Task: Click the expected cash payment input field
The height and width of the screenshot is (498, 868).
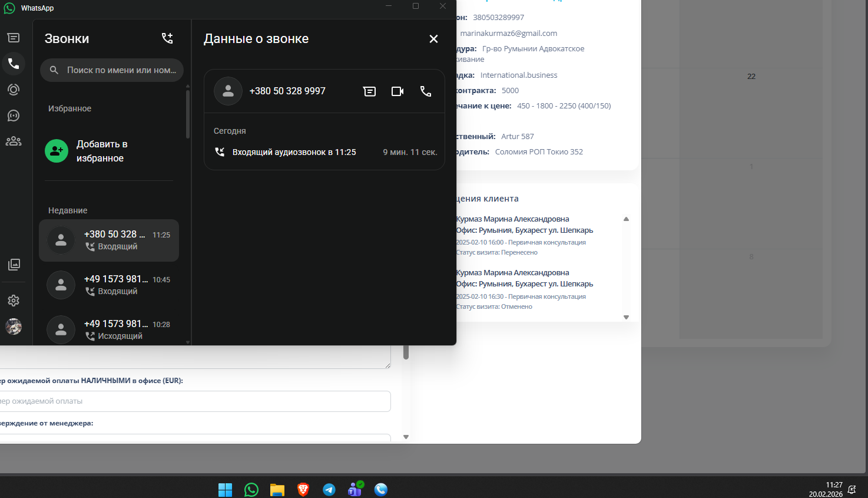Action: click(194, 401)
